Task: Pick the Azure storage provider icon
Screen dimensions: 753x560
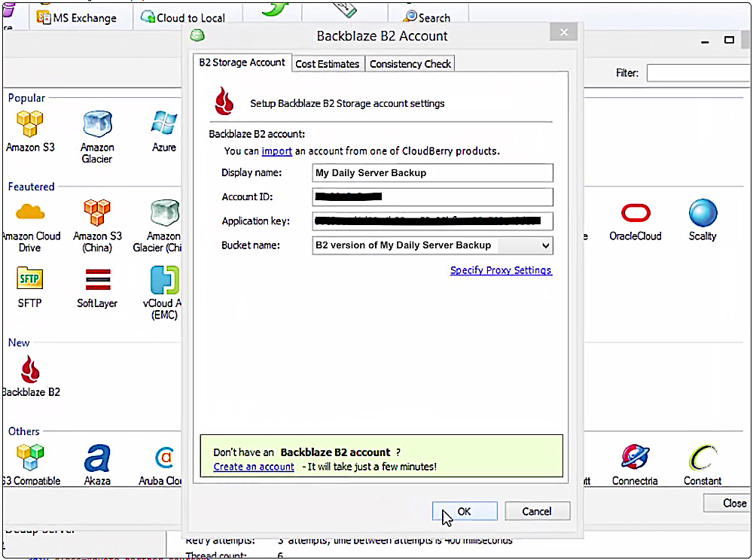Action: [x=163, y=123]
